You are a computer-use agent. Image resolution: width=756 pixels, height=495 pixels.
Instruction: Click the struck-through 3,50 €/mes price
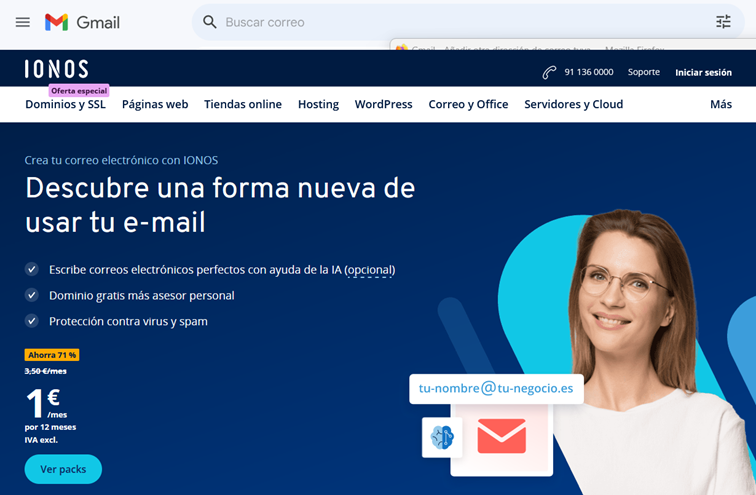click(x=46, y=371)
